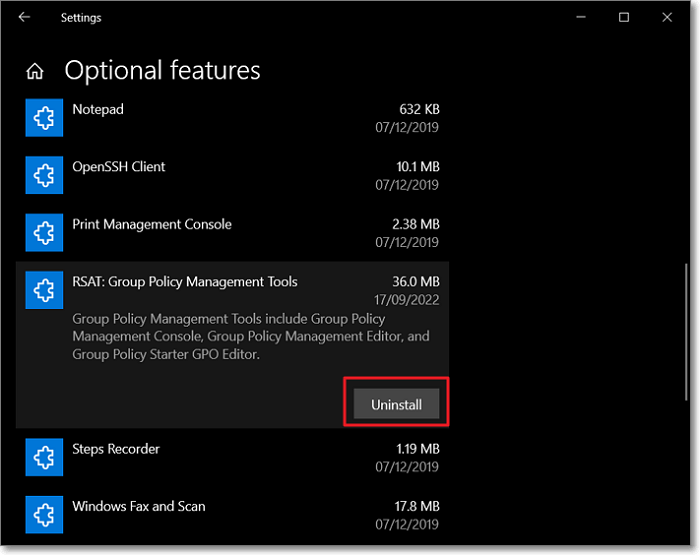Click the Group Policy Management Tools description text
The image size is (700, 555).
(x=251, y=337)
